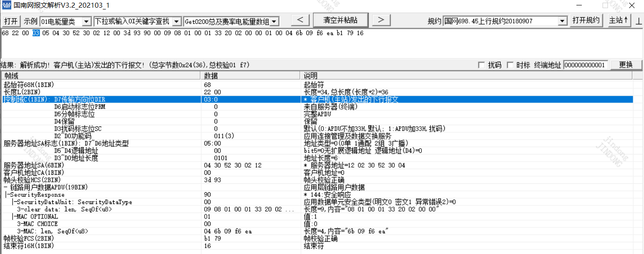Open the Get0200总及费率电能量数组 dropdown

coord(274,22)
